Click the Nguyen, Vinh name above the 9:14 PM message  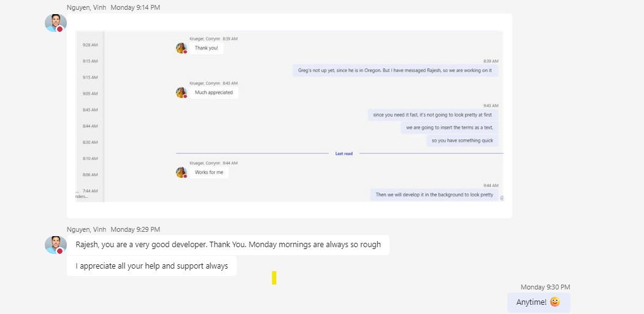click(86, 7)
